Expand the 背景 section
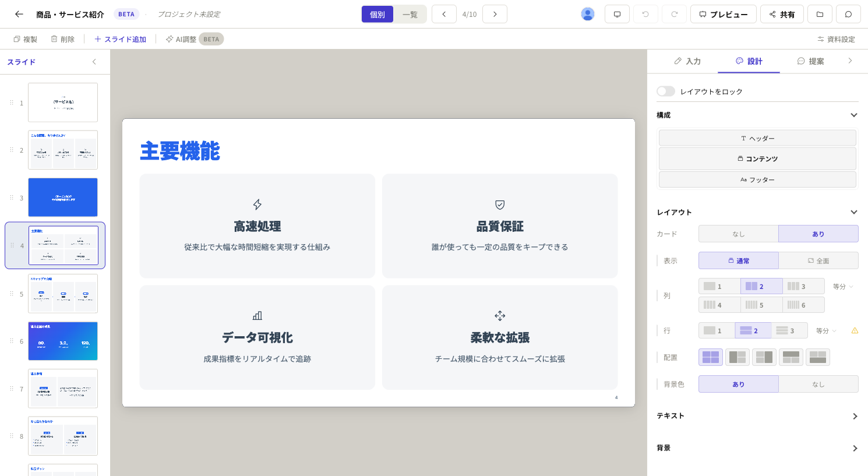868x476 pixels. (855, 448)
